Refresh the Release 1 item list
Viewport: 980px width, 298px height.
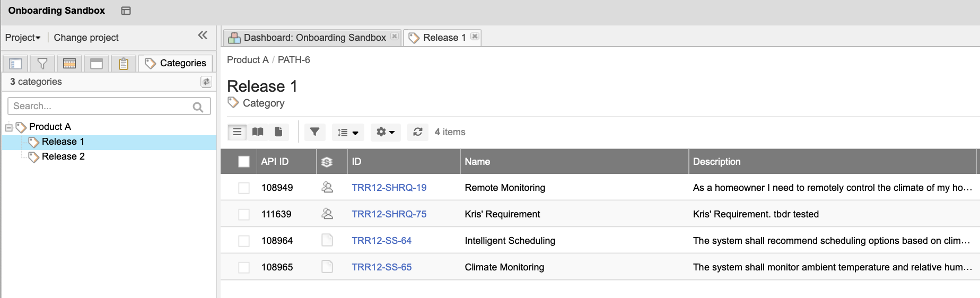click(x=418, y=132)
